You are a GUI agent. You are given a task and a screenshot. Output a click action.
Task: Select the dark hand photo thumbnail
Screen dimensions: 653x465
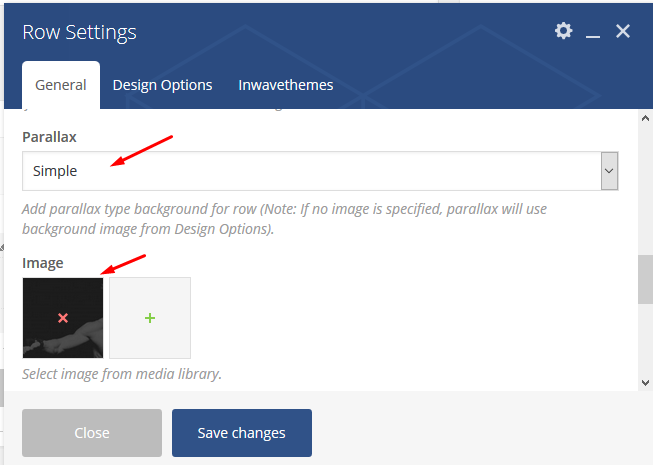63,318
